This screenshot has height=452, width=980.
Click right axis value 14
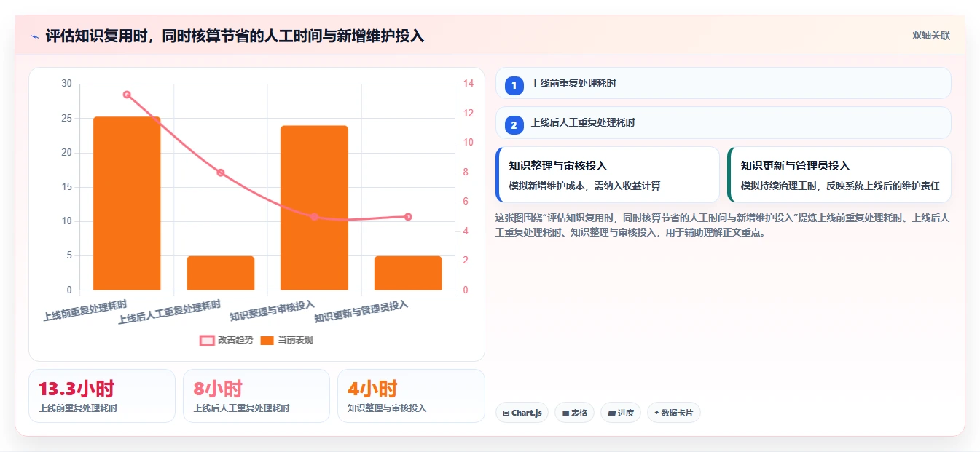[468, 84]
